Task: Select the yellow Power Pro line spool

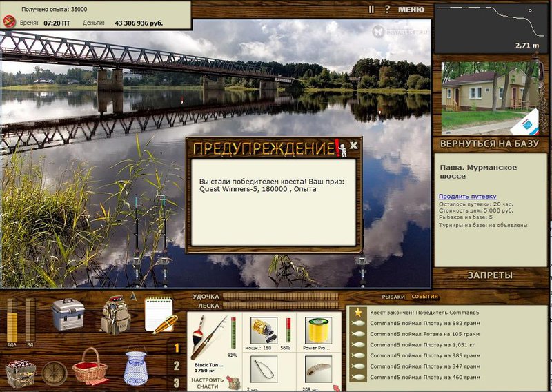Action: 318,330
